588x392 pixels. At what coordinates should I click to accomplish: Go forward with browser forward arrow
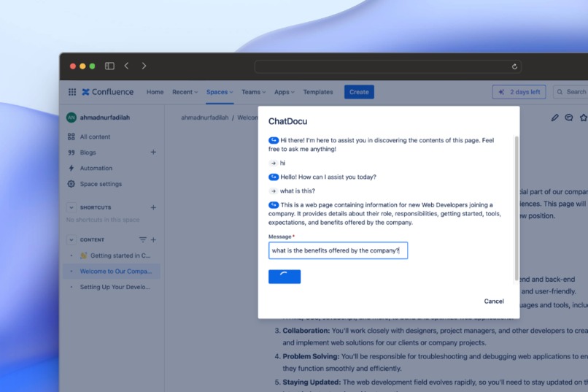coord(144,66)
